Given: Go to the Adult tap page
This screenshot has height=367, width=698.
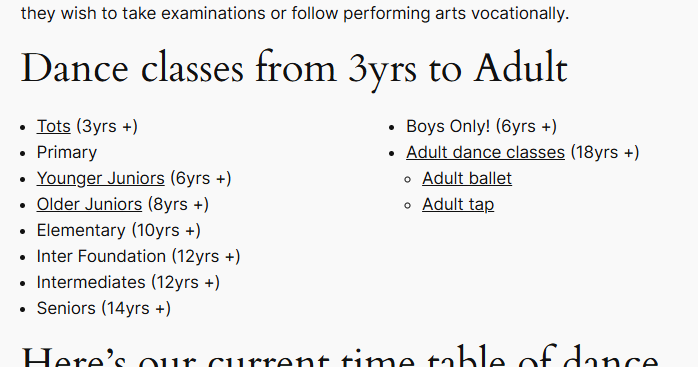Looking at the screenshot, I should pyautogui.click(x=458, y=204).
